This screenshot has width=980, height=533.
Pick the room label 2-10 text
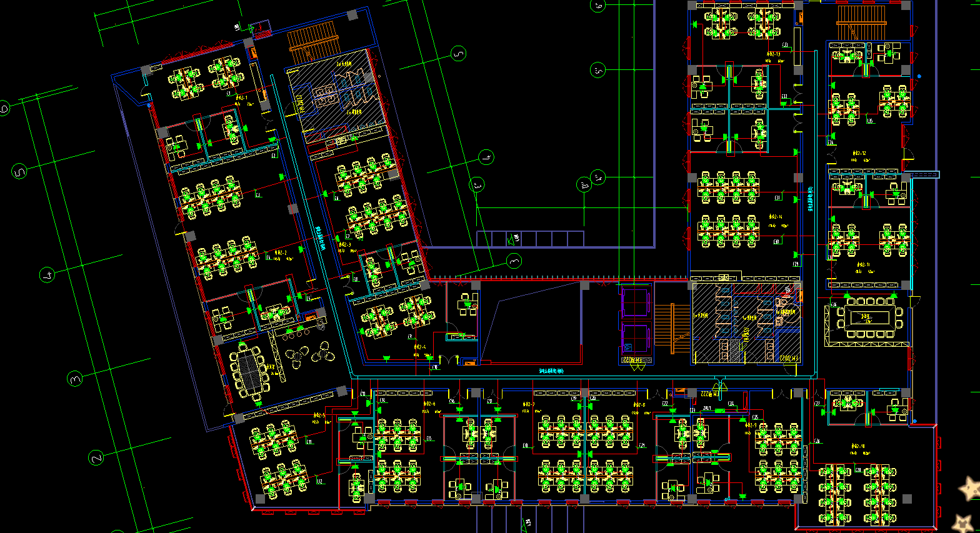point(858,446)
